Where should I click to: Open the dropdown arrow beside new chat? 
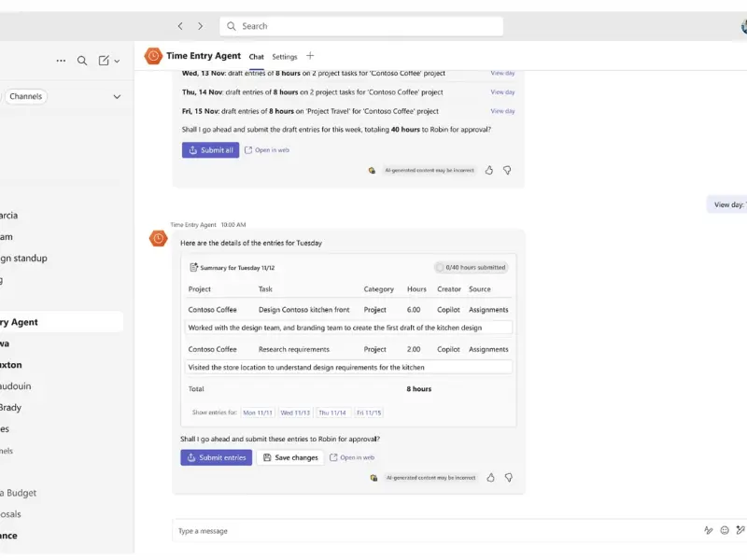(x=117, y=61)
